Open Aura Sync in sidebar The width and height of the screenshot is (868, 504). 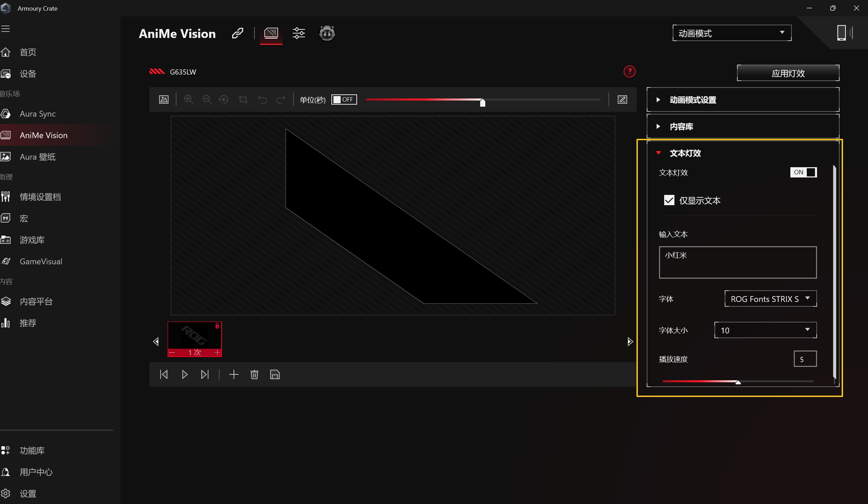pyautogui.click(x=37, y=114)
